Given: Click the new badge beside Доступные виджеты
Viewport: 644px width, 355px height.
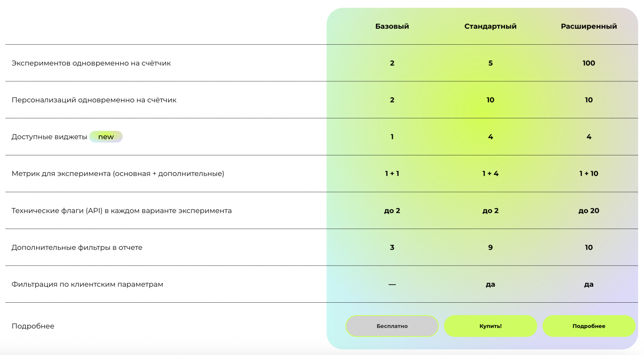Looking at the screenshot, I should click(106, 137).
